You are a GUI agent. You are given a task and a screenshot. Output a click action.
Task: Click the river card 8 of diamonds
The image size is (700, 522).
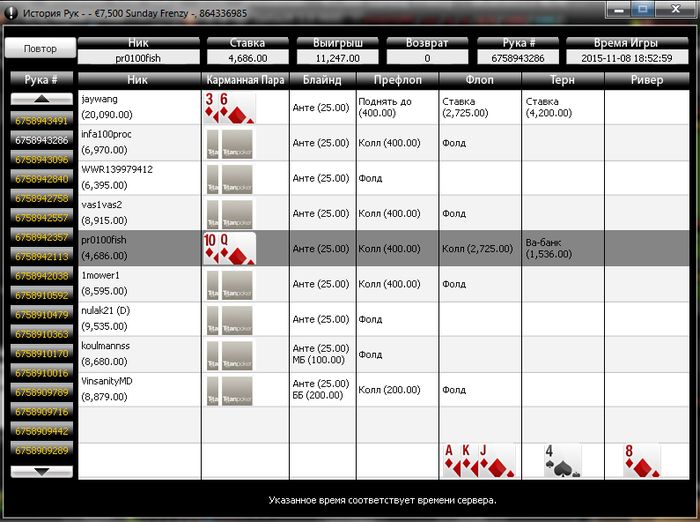coord(642,460)
